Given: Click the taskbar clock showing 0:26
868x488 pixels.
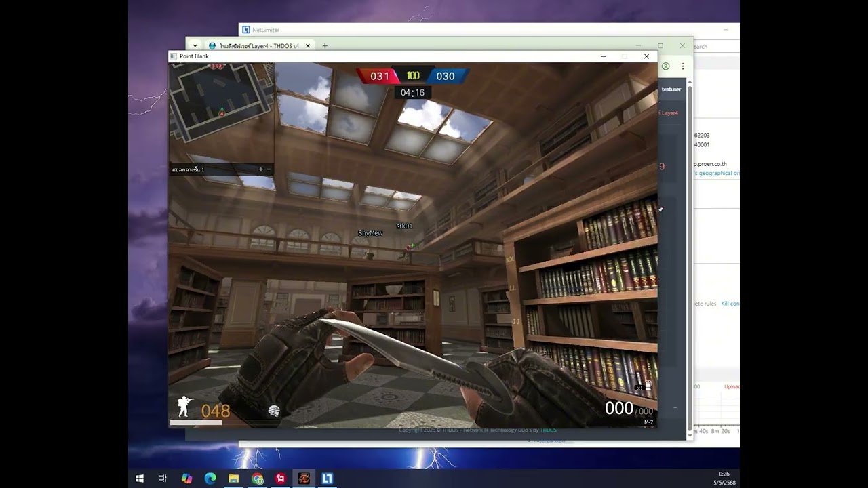Looking at the screenshot, I should tap(724, 478).
